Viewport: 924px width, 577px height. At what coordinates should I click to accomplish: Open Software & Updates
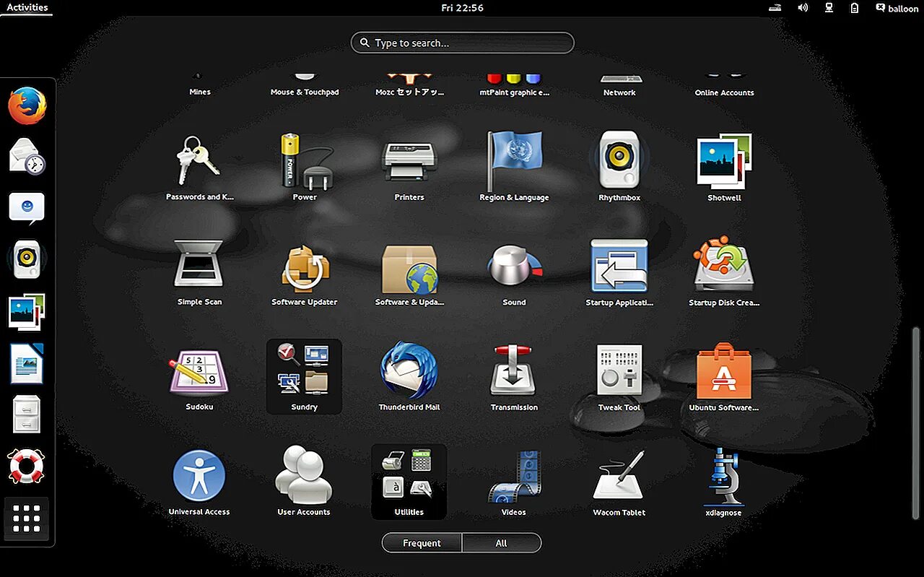point(409,273)
